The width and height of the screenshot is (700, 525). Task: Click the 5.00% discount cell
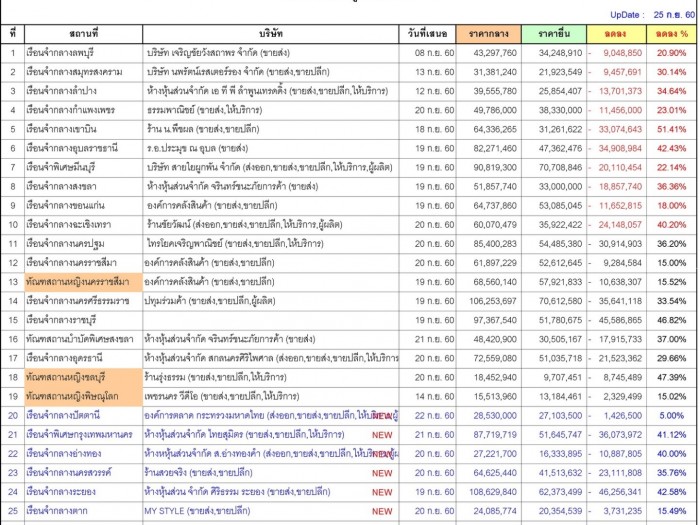pos(670,415)
